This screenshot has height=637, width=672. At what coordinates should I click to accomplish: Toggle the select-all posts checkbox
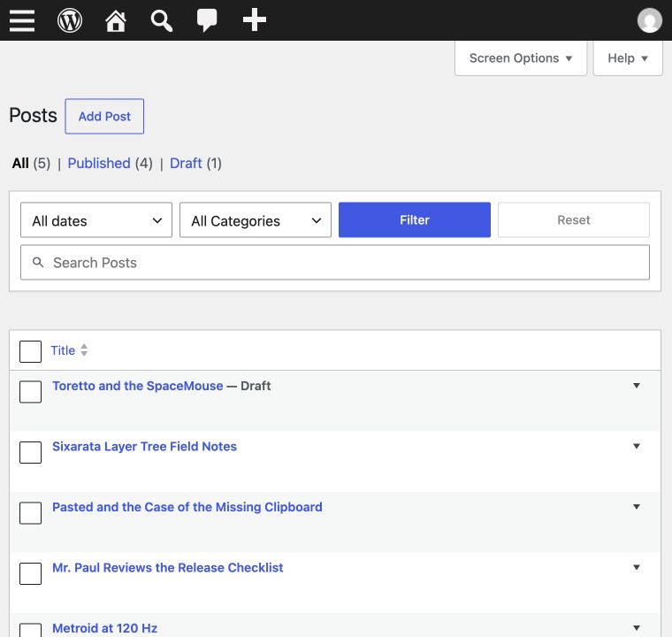pos(30,351)
